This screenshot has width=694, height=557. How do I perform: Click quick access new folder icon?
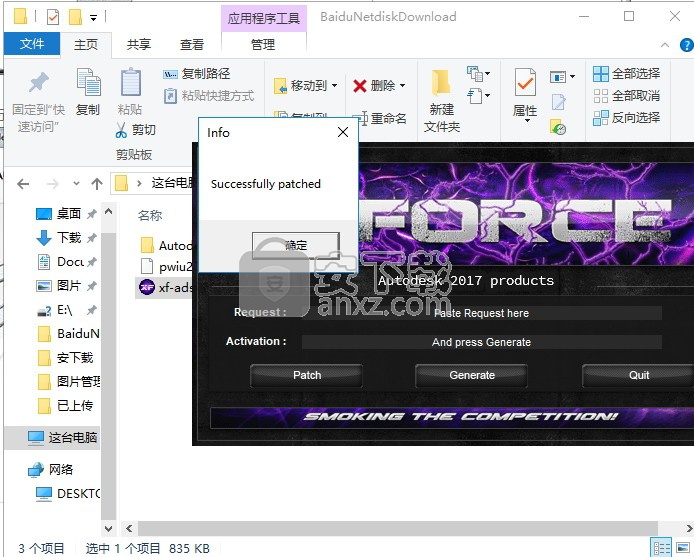pos(75,17)
